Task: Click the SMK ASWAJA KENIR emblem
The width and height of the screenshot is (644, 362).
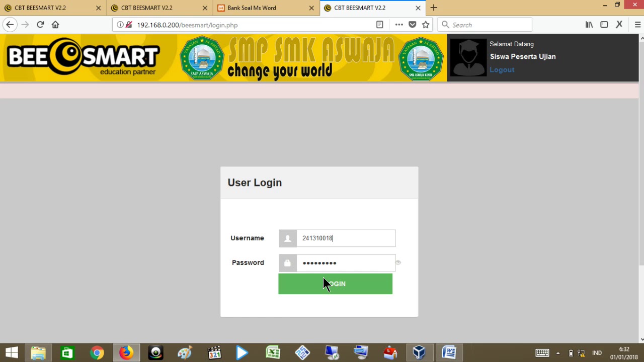Action: tap(421, 58)
